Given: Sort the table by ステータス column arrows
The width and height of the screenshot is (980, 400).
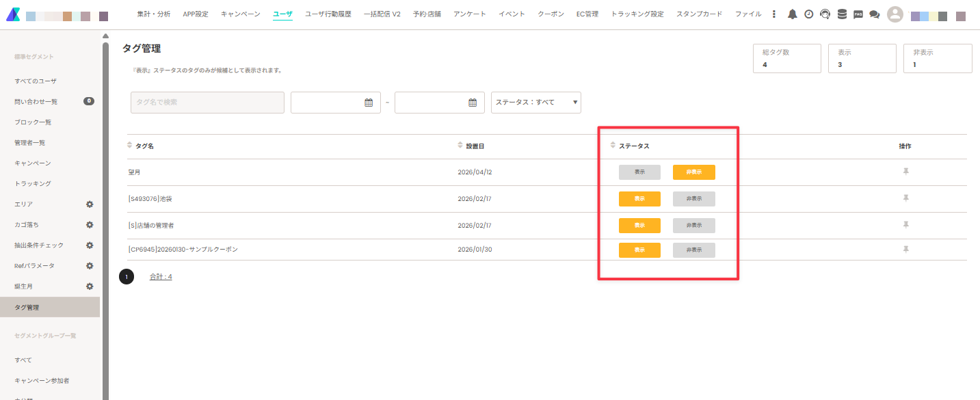Looking at the screenshot, I should [613, 145].
